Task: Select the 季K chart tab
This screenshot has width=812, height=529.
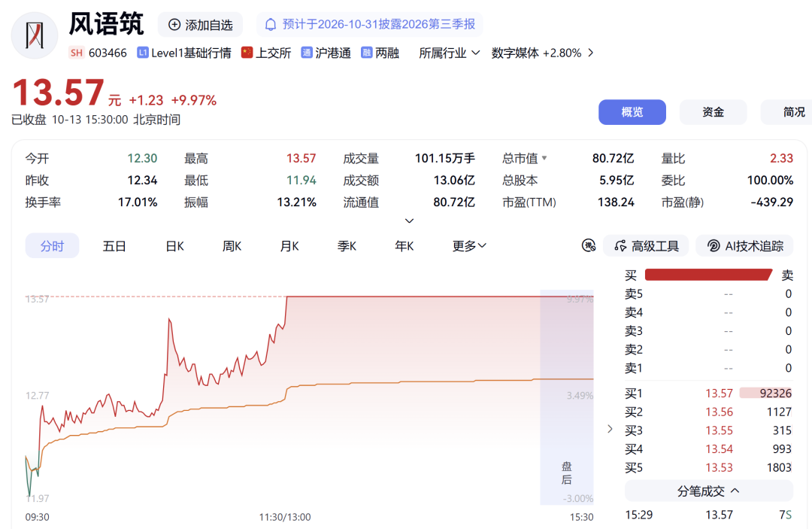Action: coord(347,246)
